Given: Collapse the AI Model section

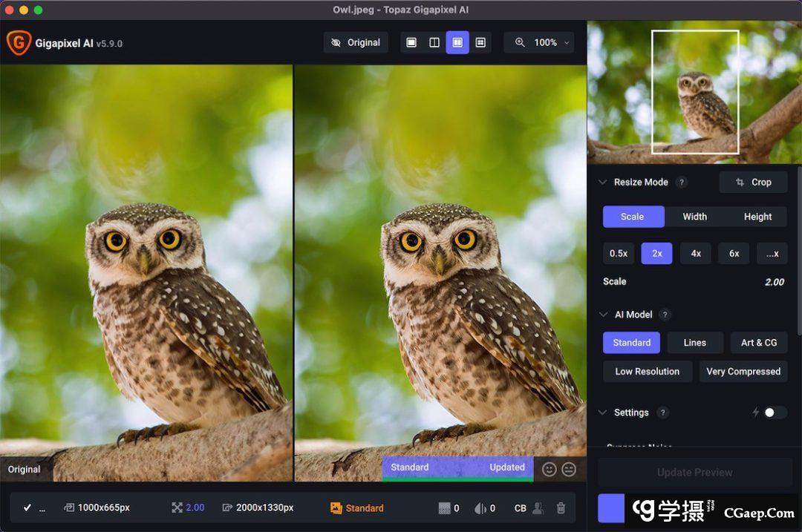Looking at the screenshot, I should 603,315.
